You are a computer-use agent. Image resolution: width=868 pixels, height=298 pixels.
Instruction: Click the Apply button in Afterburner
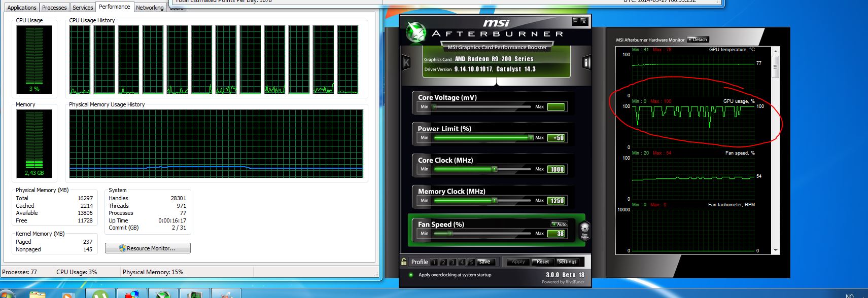518,262
